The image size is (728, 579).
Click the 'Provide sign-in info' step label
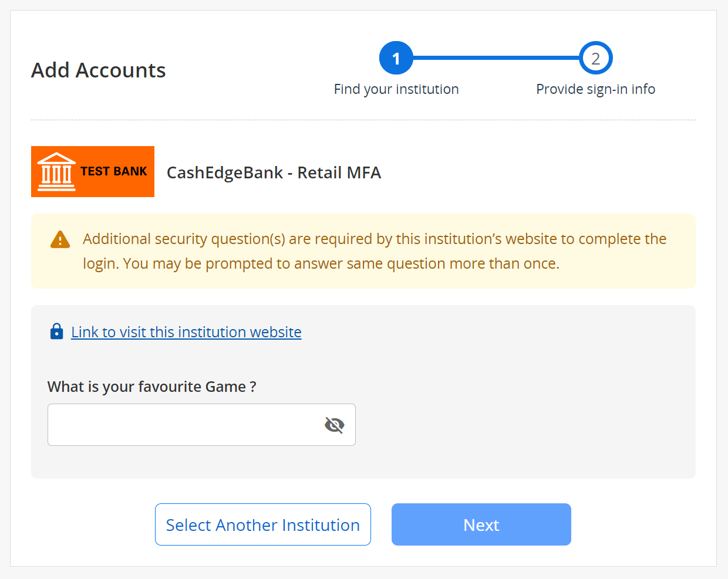pos(595,89)
